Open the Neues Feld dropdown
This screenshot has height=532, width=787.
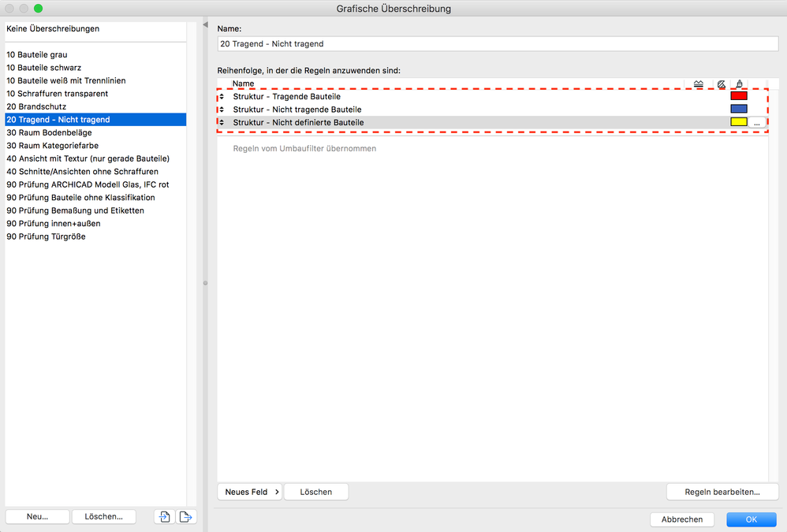coord(250,492)
